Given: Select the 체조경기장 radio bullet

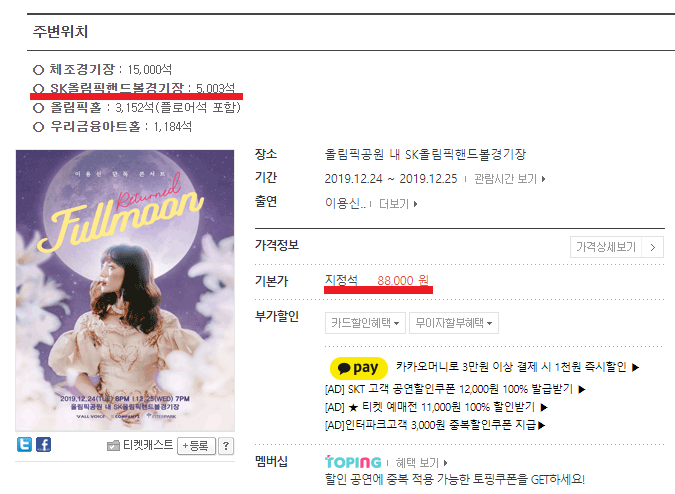Looking at the screenshot, I should tap(38, 70).
